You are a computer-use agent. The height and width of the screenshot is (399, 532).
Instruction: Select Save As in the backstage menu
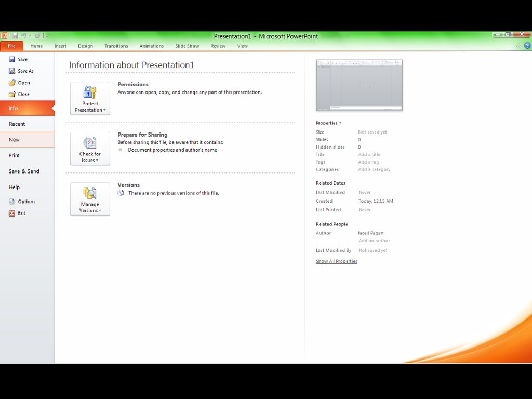click(x=27, y=71)
